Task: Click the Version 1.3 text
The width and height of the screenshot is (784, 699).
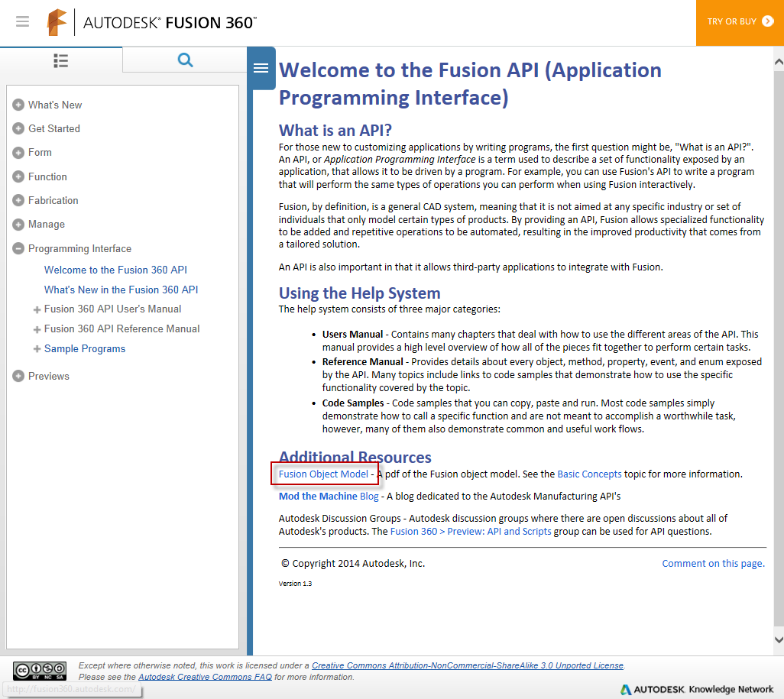Action: pos(295,584)
